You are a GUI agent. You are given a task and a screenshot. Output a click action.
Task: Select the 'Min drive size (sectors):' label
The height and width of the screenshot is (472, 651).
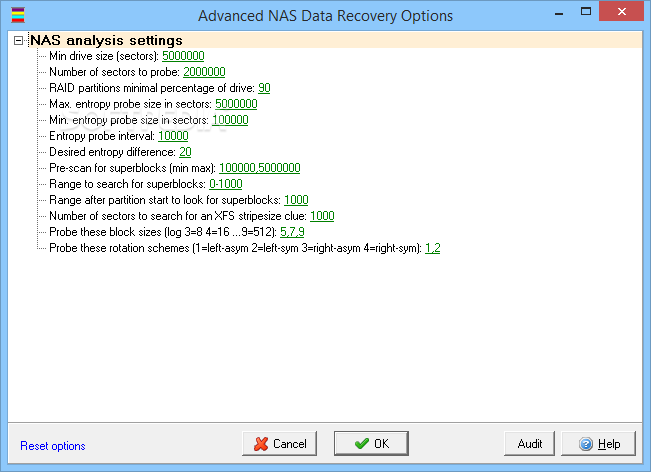(x=104, y=56)
